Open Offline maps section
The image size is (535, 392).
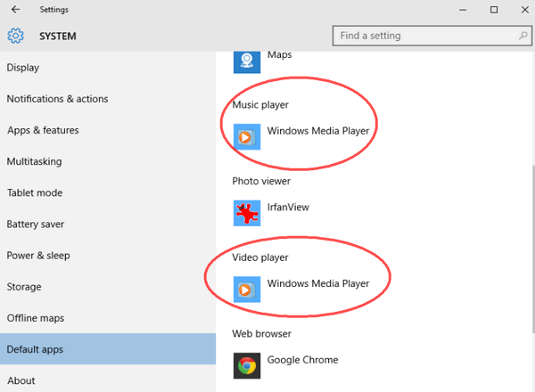click(108, 318)
